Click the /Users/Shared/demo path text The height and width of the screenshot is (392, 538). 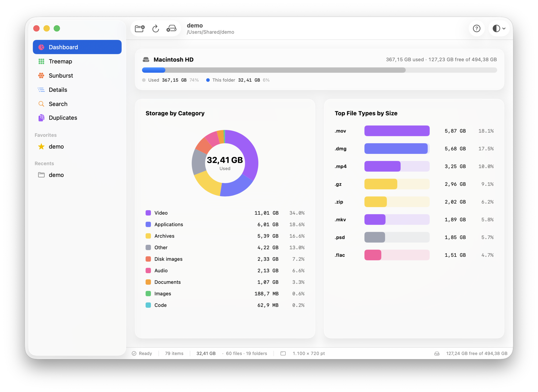coord(210,32)
